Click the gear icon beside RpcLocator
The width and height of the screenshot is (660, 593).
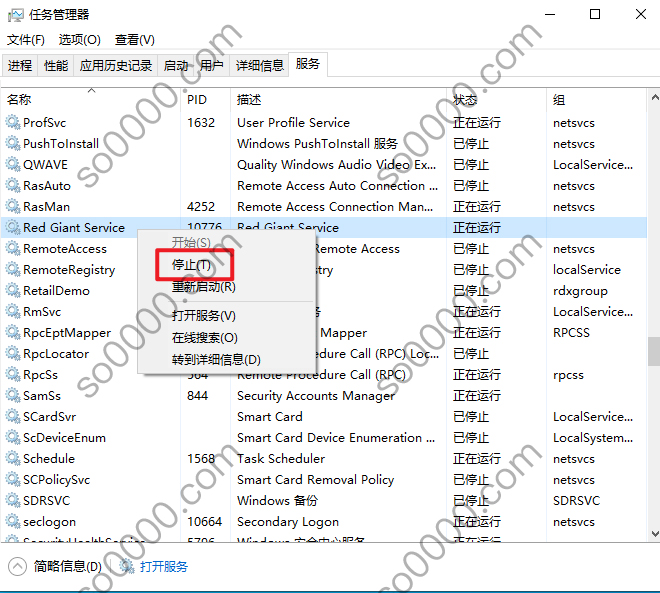(13, 354)
